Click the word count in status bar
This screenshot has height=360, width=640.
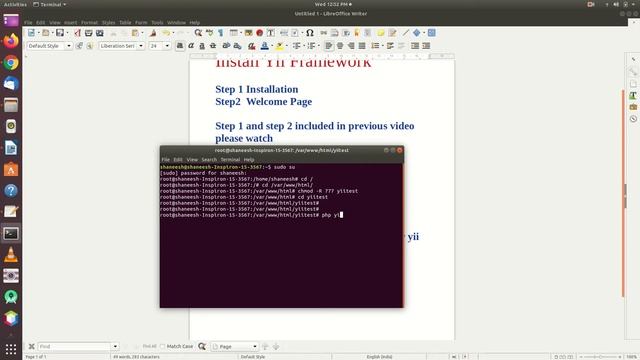click(x=136, y=357)
